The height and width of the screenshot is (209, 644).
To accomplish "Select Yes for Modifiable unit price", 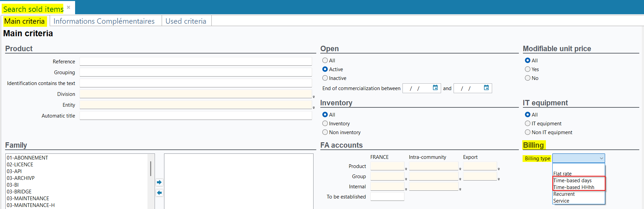I will point(528,69).
